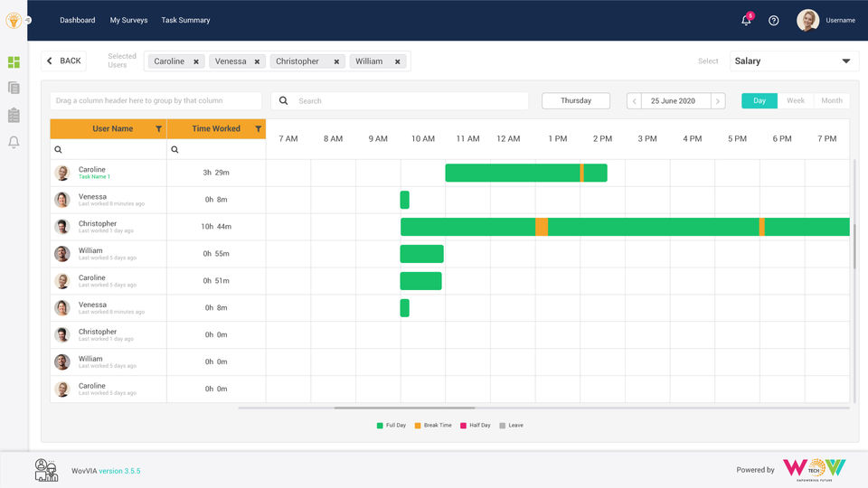Screen dimensions: 868x488
Task: Remove Caroline from selected users
Action: point(196,62)
